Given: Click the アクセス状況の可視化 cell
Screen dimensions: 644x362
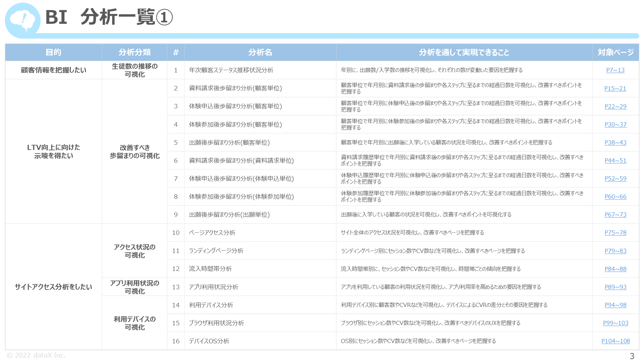Looking at the screenshot, I should pos(135,251).
